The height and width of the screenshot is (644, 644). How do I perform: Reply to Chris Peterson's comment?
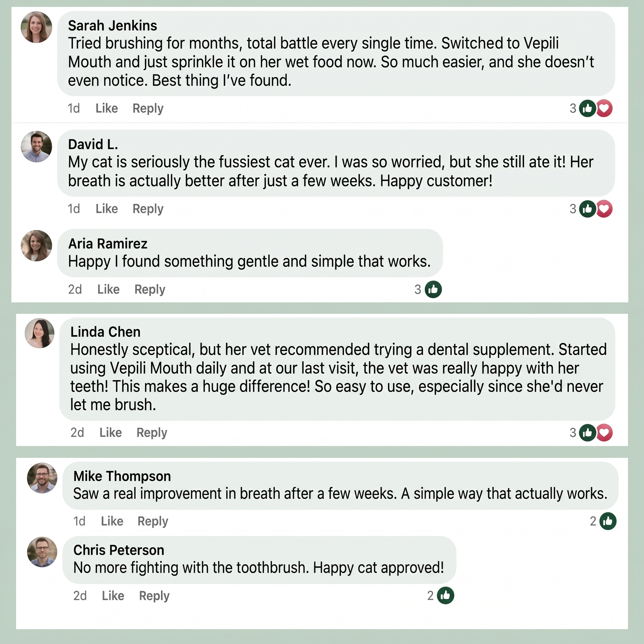pyautogui.click(x=154, y=596)
